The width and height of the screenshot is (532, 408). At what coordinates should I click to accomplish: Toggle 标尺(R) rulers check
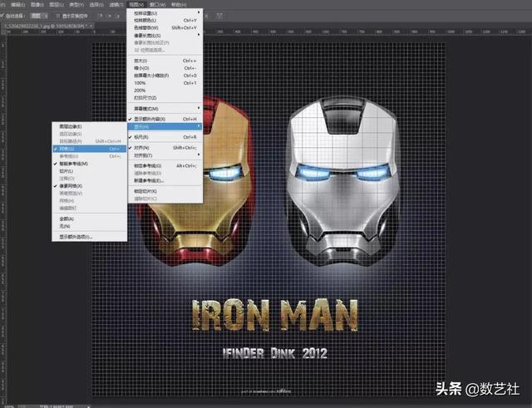tap(165, 137)
